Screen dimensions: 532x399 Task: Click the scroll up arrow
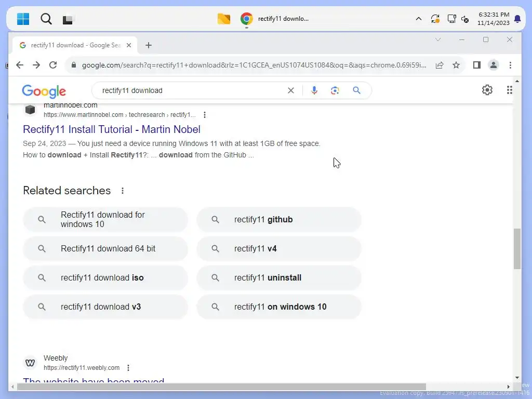pos(517,81)
